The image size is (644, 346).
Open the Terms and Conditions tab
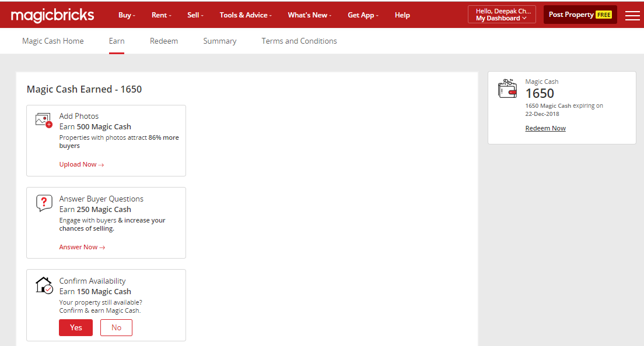tap(299, 41)
